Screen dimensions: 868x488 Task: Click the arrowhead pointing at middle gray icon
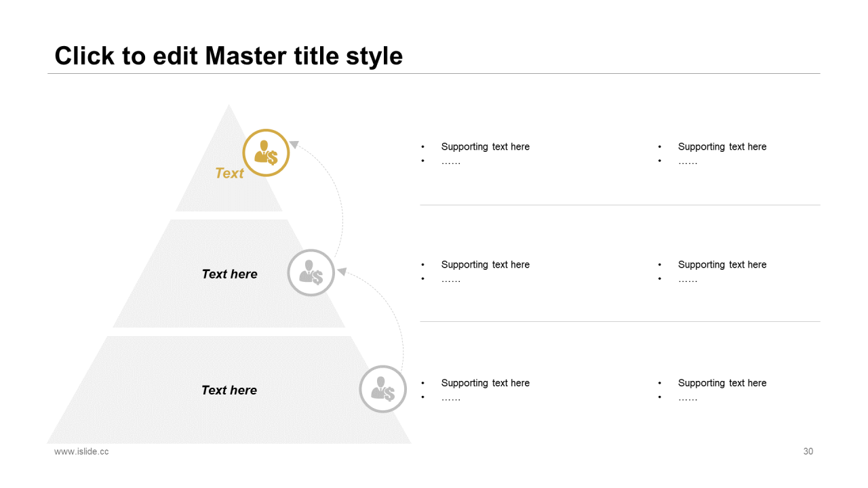342,271
